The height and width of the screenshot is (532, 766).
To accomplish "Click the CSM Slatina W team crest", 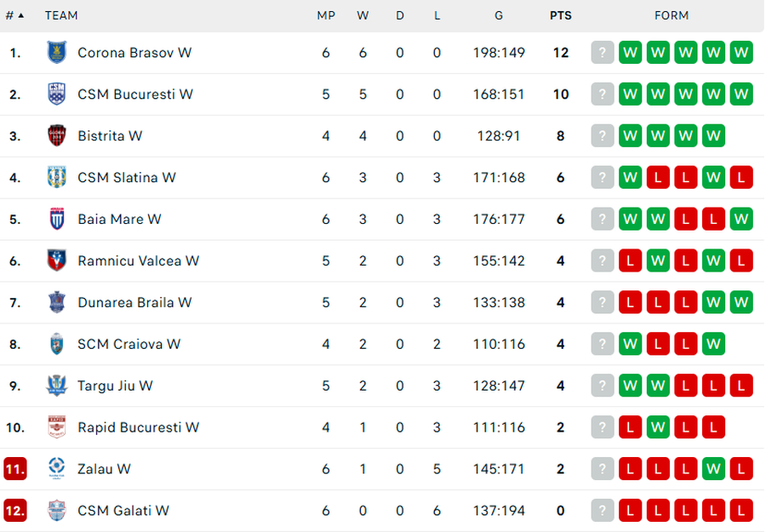I will coord(56,178).
